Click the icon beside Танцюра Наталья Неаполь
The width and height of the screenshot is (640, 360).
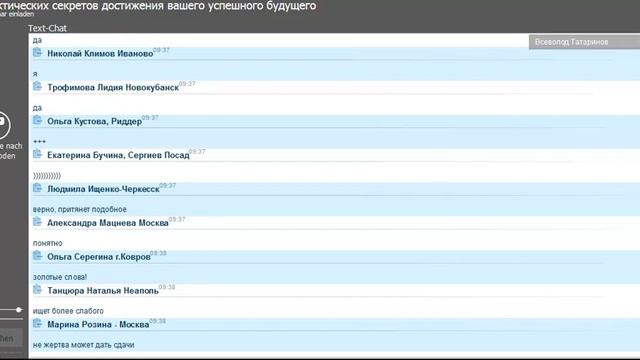pos(38,290)
